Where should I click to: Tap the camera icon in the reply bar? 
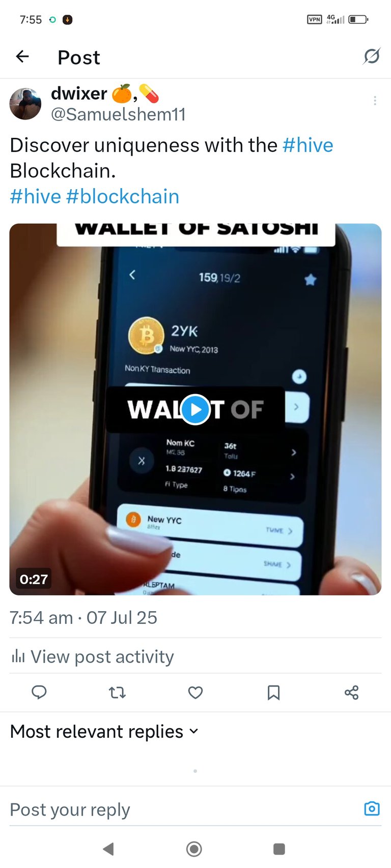pos(372,809)
